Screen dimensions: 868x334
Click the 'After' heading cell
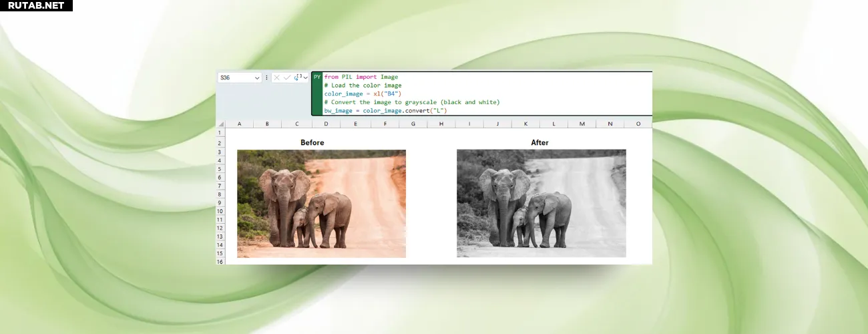coord(539,142)
